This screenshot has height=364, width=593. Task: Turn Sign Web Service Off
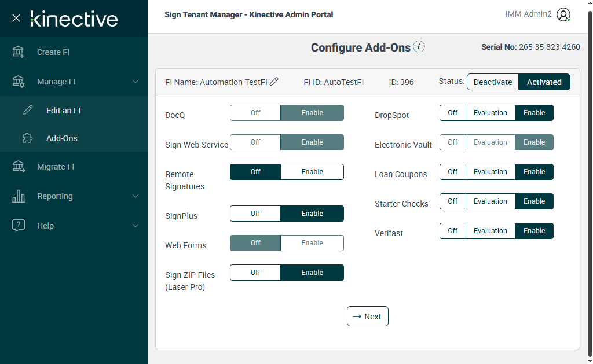click(x=255, y=142)
